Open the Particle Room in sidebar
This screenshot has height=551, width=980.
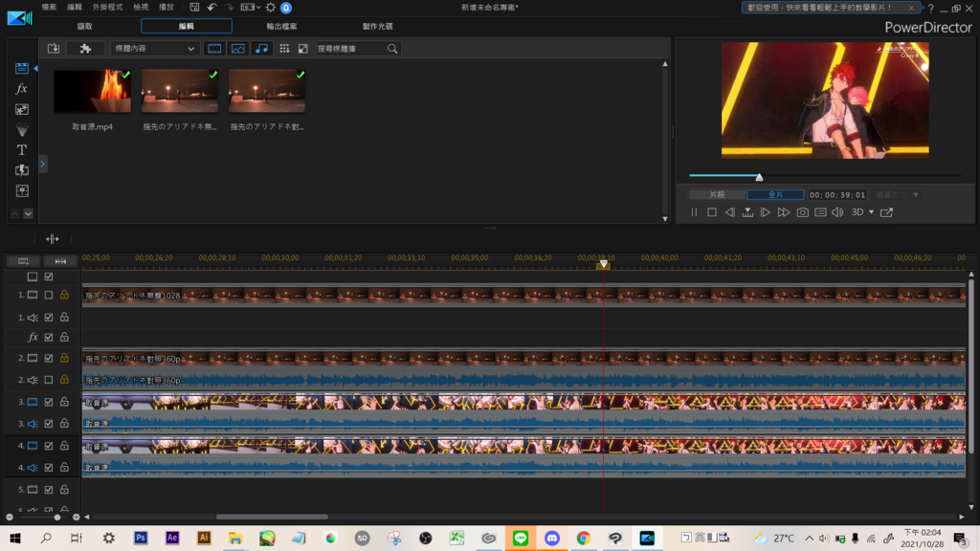[22, 130]
